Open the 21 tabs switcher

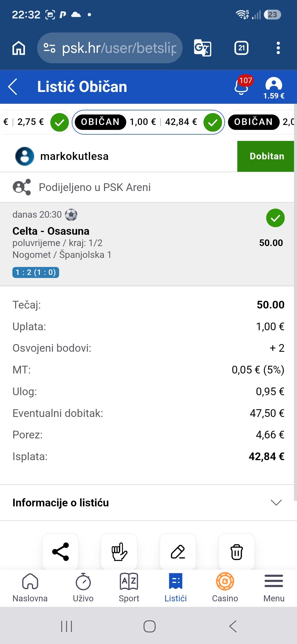click(241, 48)
